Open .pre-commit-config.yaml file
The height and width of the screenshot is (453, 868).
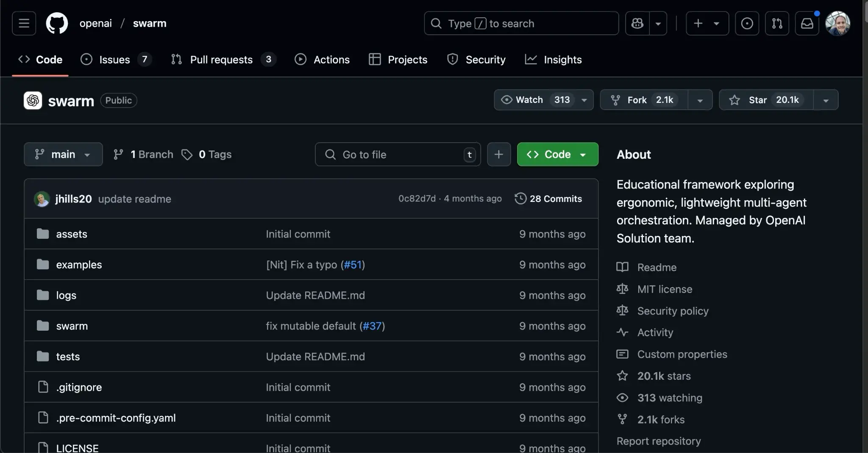tap(116, 418)
